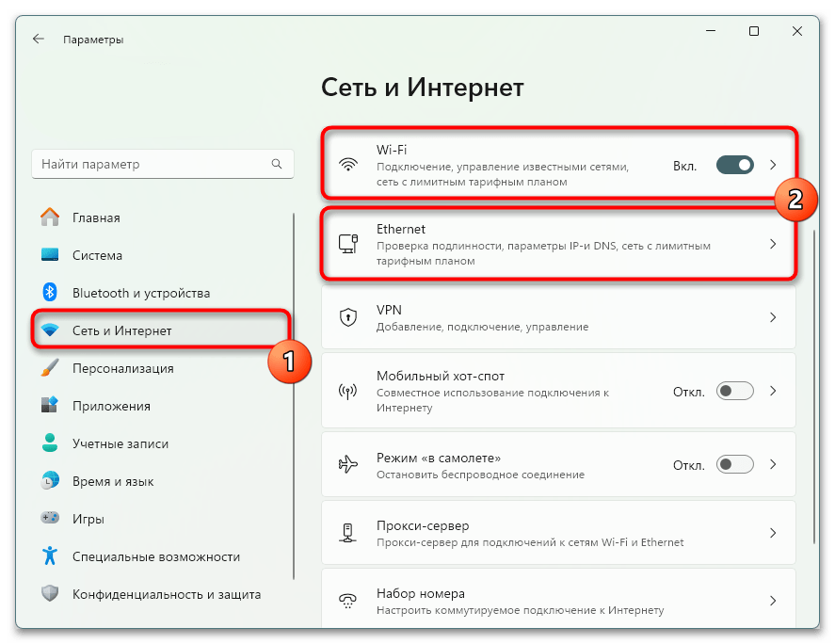Switch on the Режим «в самолете» toggle
Viewport: 835px width, 644px height.
click(x=735, y=464)
